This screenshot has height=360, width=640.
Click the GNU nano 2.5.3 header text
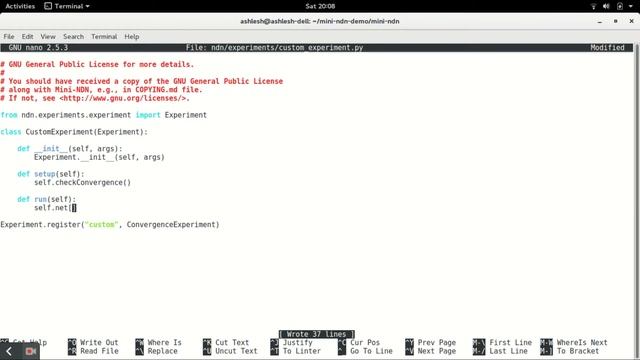point(38,48)
